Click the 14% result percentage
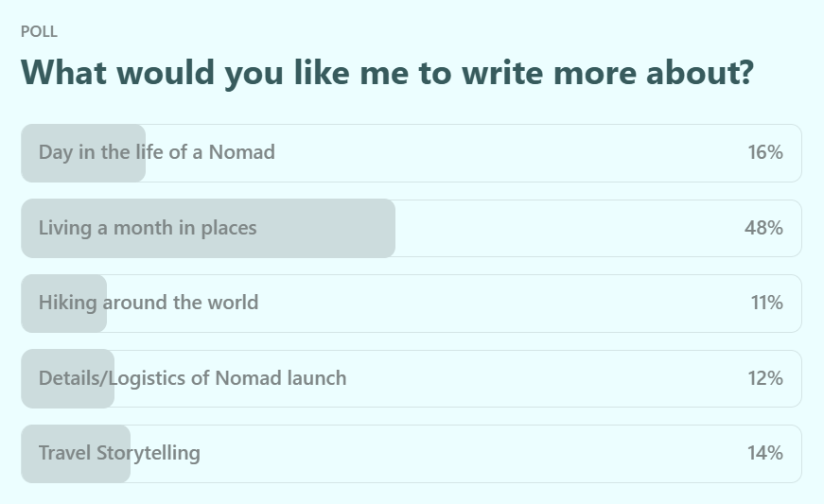824x504 pixels. click(x=765, y=453)
